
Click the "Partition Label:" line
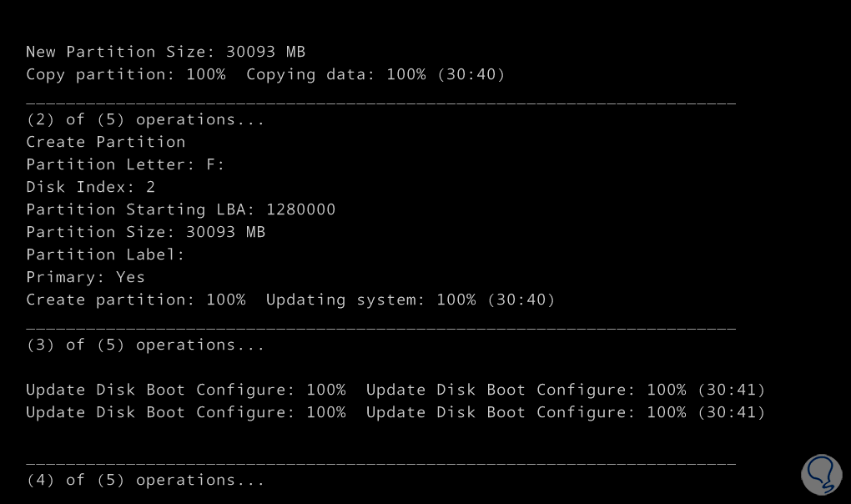click(105, 255)
